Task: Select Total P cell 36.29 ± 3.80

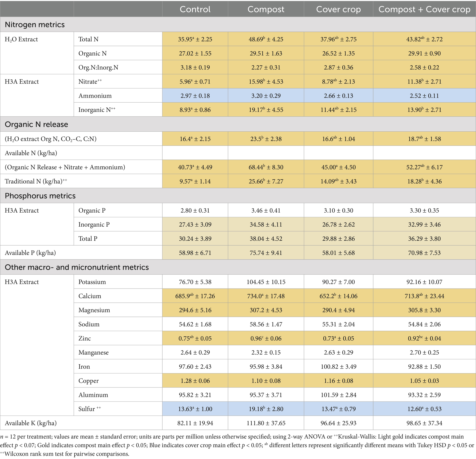Action: pyautogui.click(x=424, y=239)
